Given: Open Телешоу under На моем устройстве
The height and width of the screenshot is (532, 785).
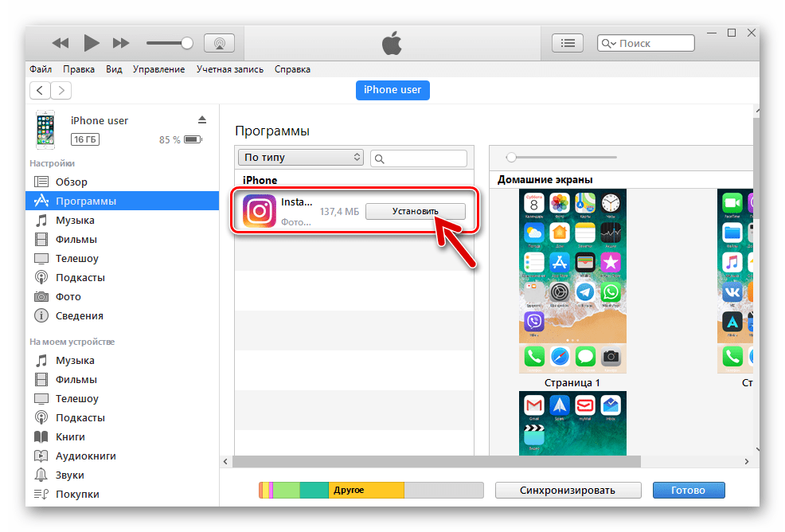Looking at the screenshot, I should click(x=122, y=398).
